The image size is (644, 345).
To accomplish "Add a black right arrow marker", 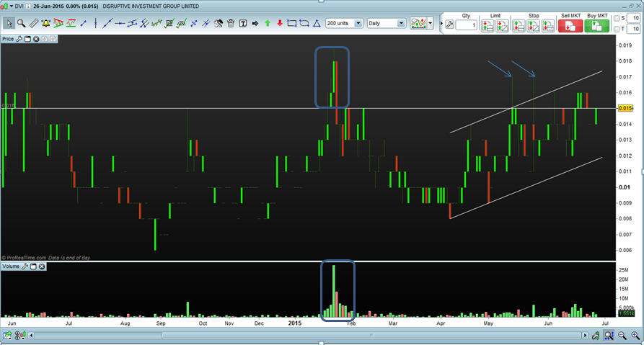I will click(255, 23).
